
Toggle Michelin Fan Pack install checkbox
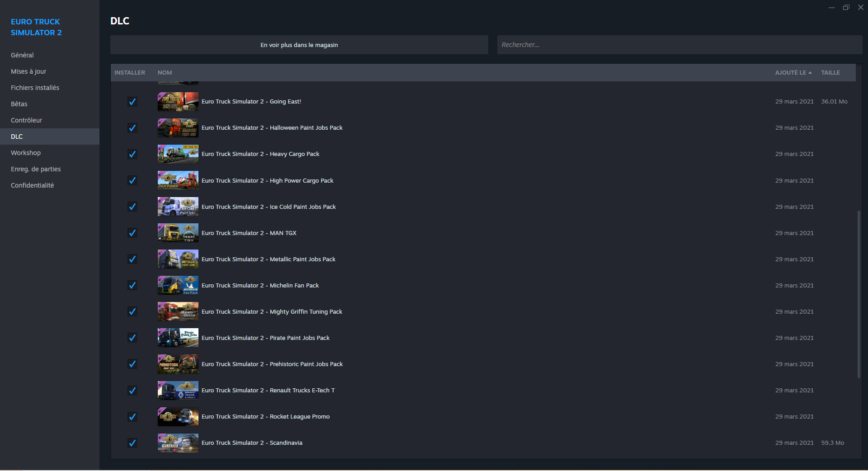click(x=132, y=285)
